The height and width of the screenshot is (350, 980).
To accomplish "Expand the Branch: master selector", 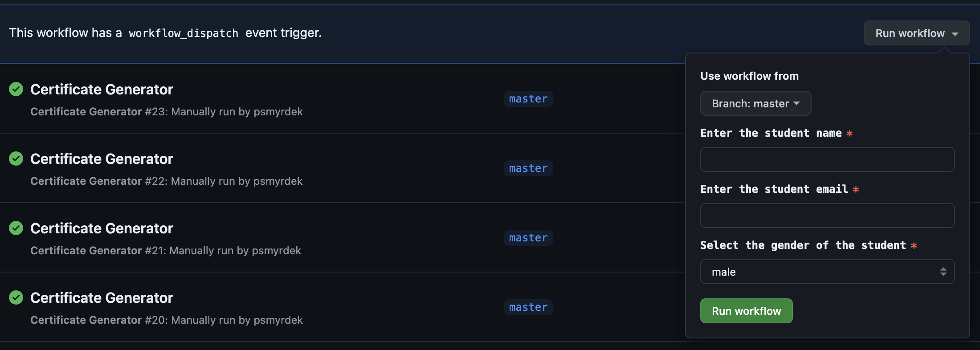I will pyautogui.click(x=755, y=103).
